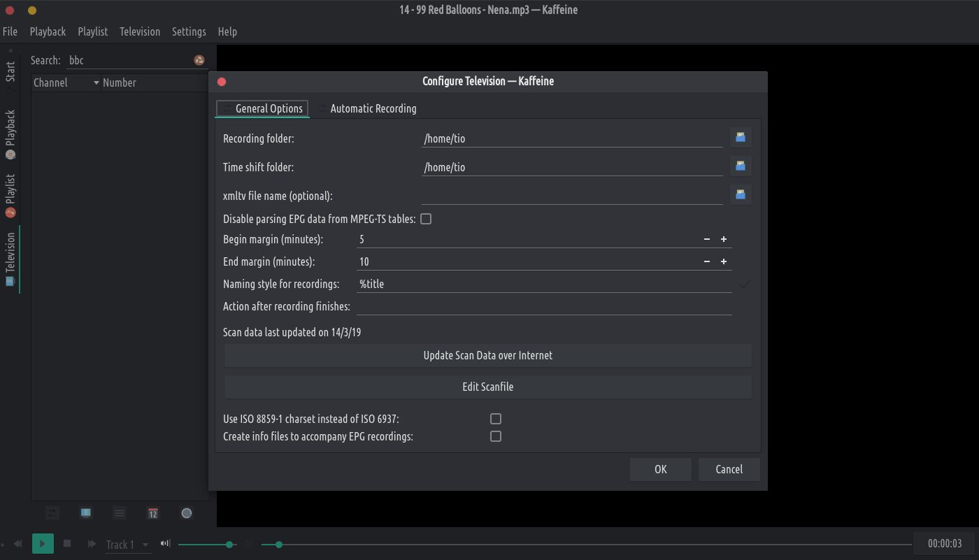
Task: Toggle the ISO 8859-1 charset checkbox
Action: [x=496, y=419]
